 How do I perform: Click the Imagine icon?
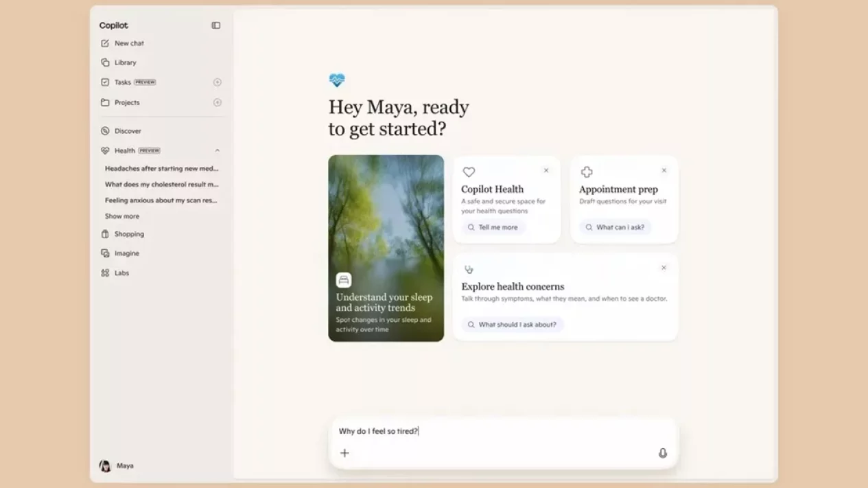click(x=105, y=253)
